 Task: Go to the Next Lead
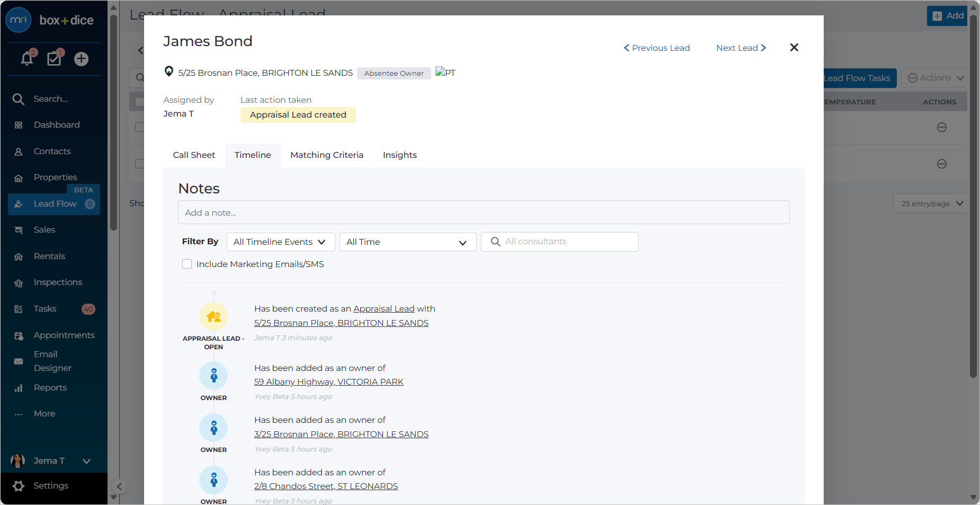tap(741, 48)
